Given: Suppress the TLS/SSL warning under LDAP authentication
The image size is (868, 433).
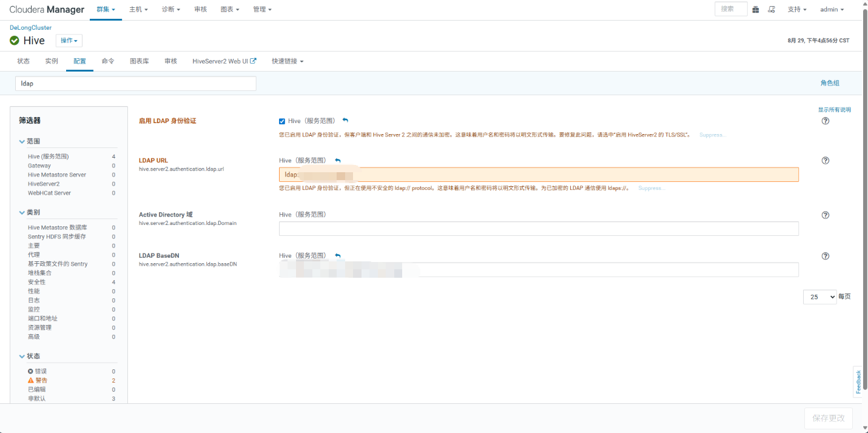Looking at the screenshot, I should coord(712,135).
